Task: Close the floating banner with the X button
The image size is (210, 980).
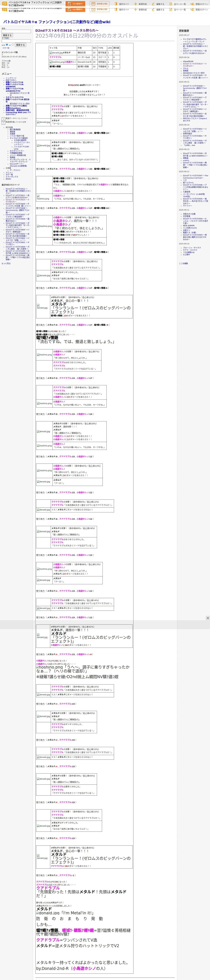Action: point(208,618)
